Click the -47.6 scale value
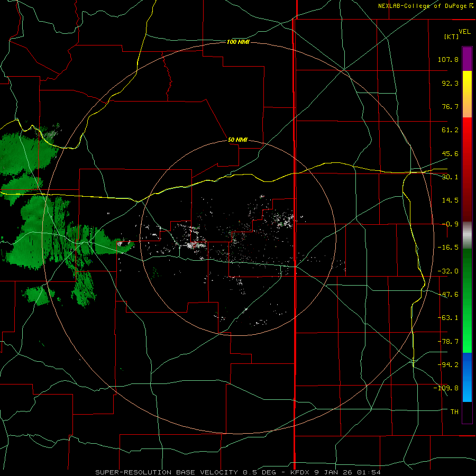The image size is (476, 476). tap(448, 295)
